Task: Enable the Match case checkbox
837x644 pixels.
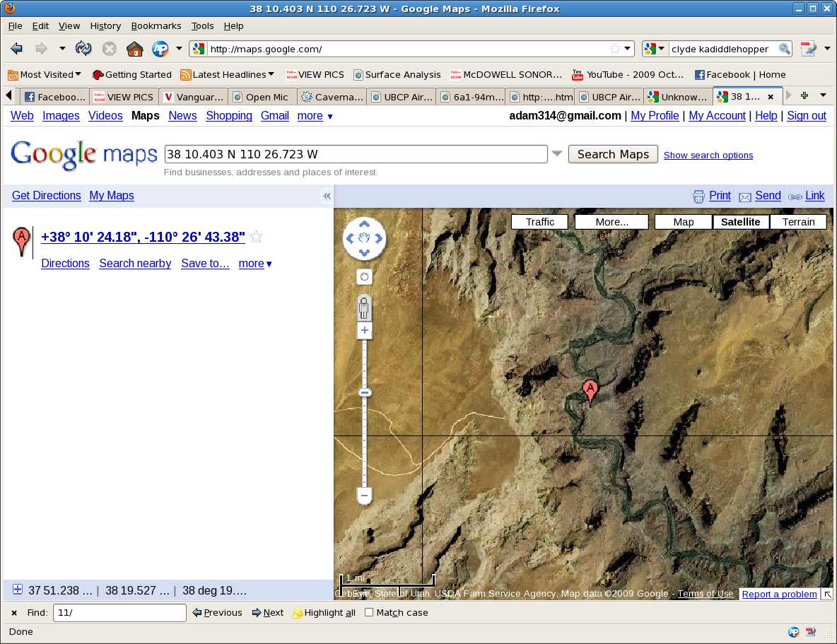Action: (x=369, y=613)
